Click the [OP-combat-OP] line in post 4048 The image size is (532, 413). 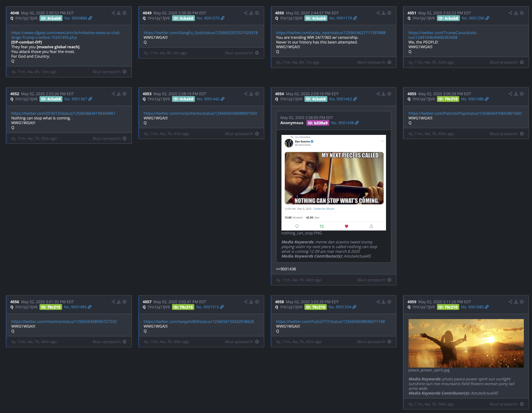pos(27,42)
